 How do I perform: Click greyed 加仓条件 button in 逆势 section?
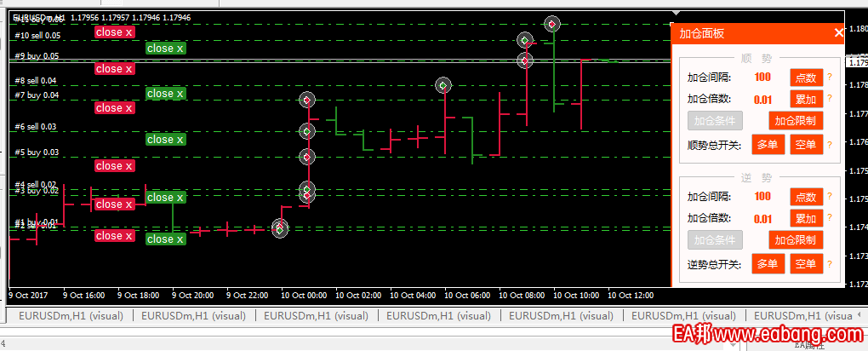tap(715, 239)
